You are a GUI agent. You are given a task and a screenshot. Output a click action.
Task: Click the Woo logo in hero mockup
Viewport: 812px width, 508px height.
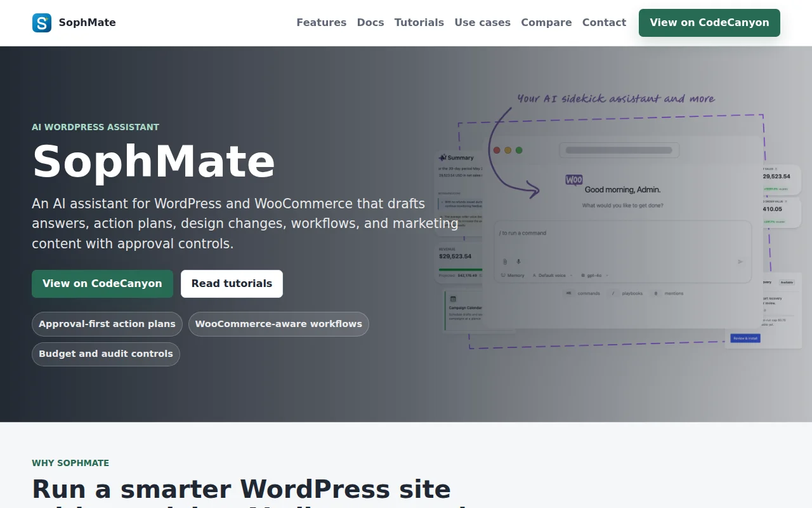[x=573, y=180]
